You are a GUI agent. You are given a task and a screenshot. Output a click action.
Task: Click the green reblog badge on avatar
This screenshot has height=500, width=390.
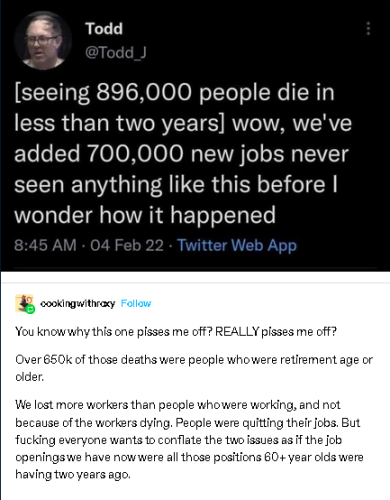[x=30, y=309]
